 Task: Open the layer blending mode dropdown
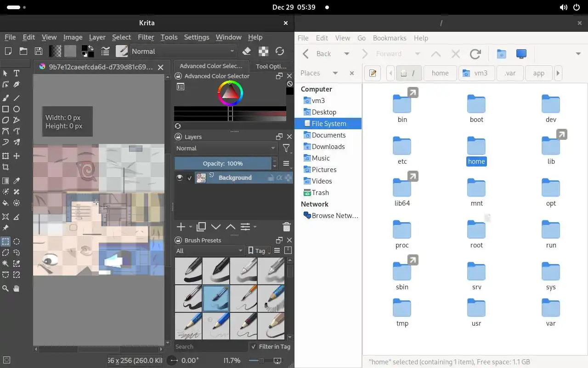(226, 148)
